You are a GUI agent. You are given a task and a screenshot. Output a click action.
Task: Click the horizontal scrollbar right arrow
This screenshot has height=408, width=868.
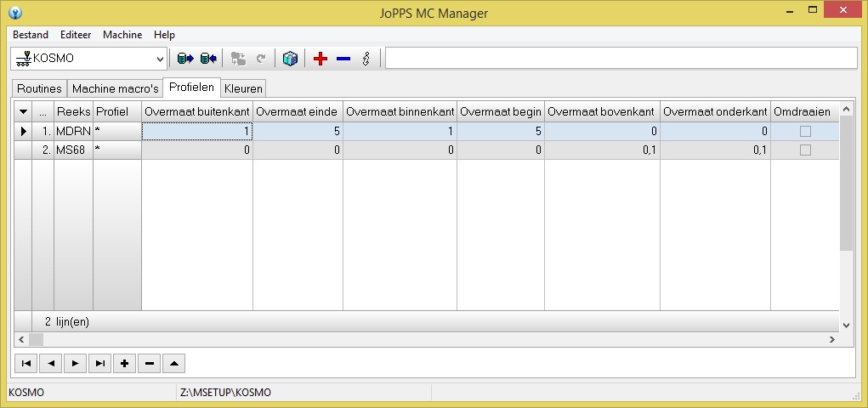832,339
